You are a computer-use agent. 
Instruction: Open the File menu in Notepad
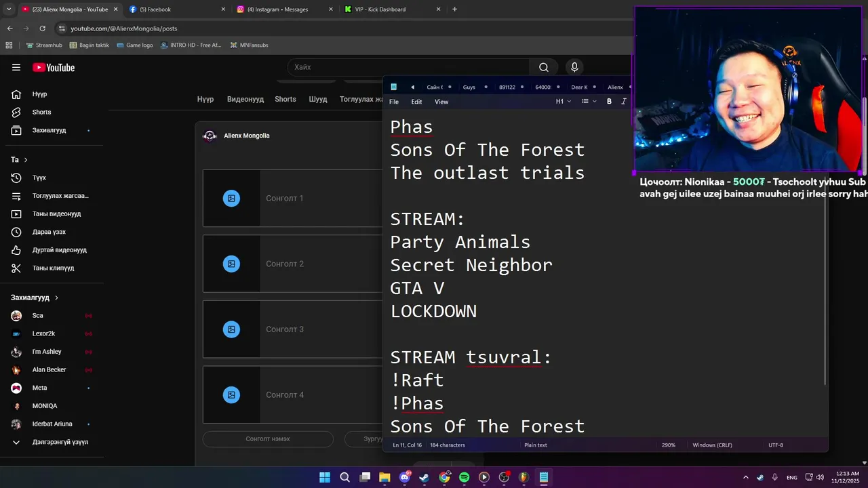click(x=394, y=102)
